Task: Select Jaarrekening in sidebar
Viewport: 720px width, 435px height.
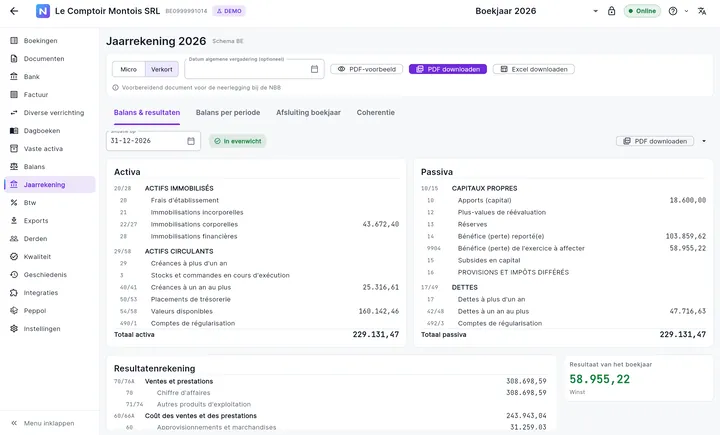Action: tap(50, 185)
